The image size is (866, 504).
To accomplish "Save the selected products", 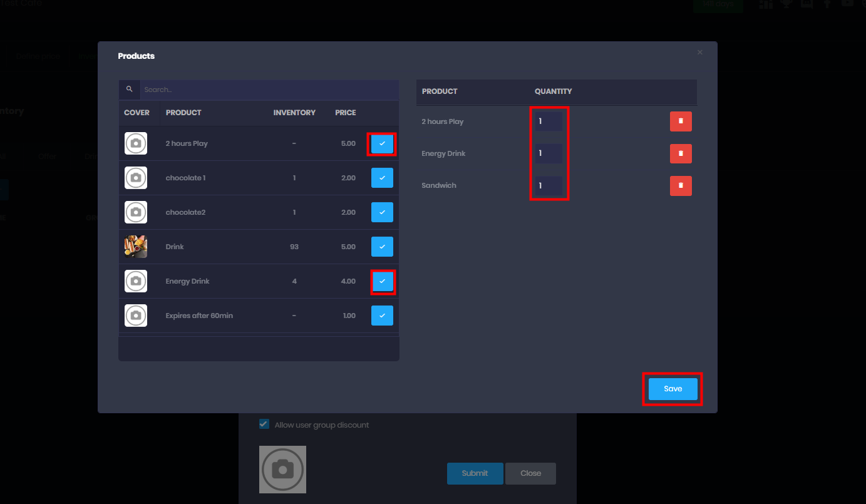I will [673, 389].
